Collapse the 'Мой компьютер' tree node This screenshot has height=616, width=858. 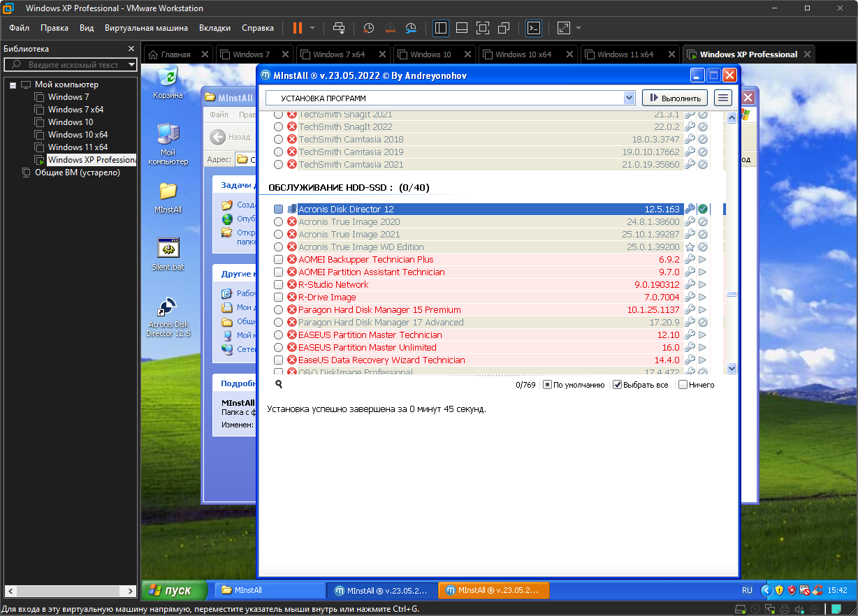pyautogui.click(x=13, y=85)
